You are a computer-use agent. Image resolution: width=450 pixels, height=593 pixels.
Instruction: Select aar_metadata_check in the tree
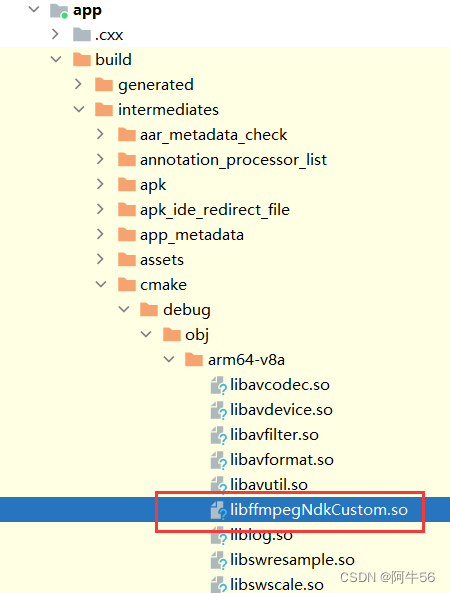point(214,135)
